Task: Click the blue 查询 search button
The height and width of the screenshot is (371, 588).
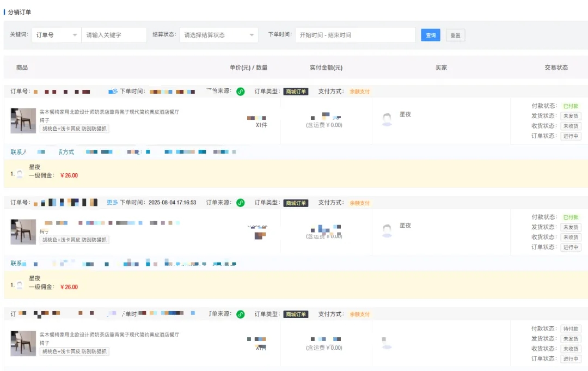Action: point(431,35)
